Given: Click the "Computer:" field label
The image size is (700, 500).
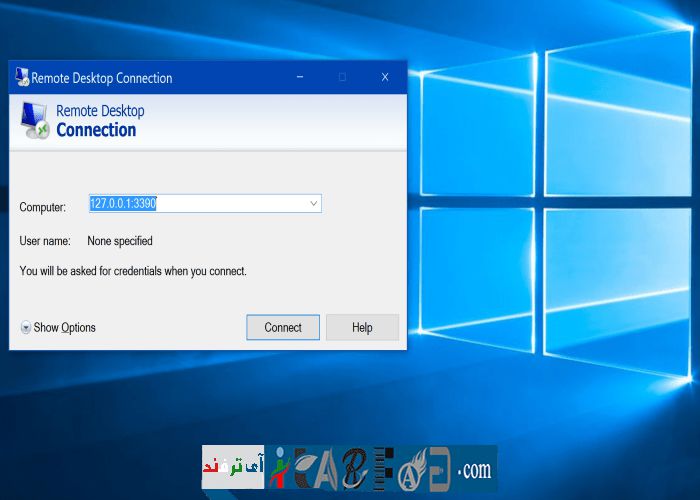Looking at the screenshot, I should [x=43, y=207].
